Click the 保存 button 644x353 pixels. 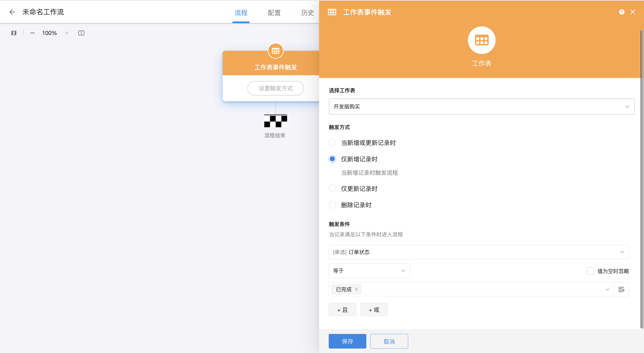pyautogui.click(x=347, y=341)
